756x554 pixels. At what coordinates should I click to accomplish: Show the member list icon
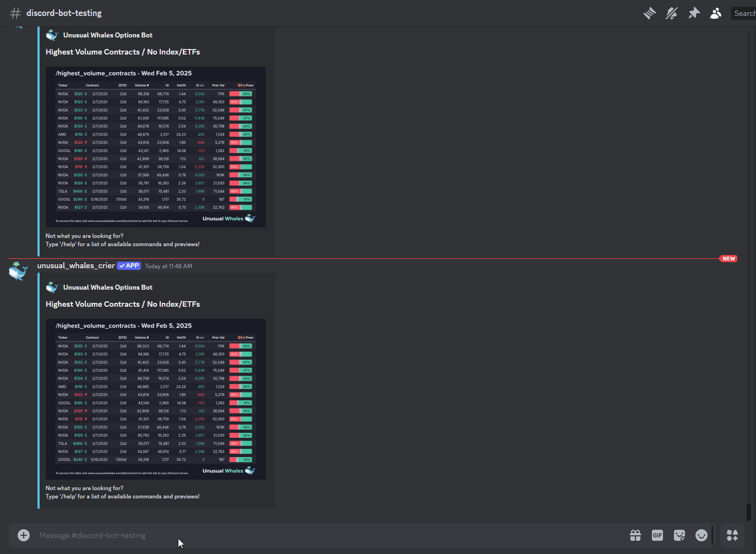point(716,13)
